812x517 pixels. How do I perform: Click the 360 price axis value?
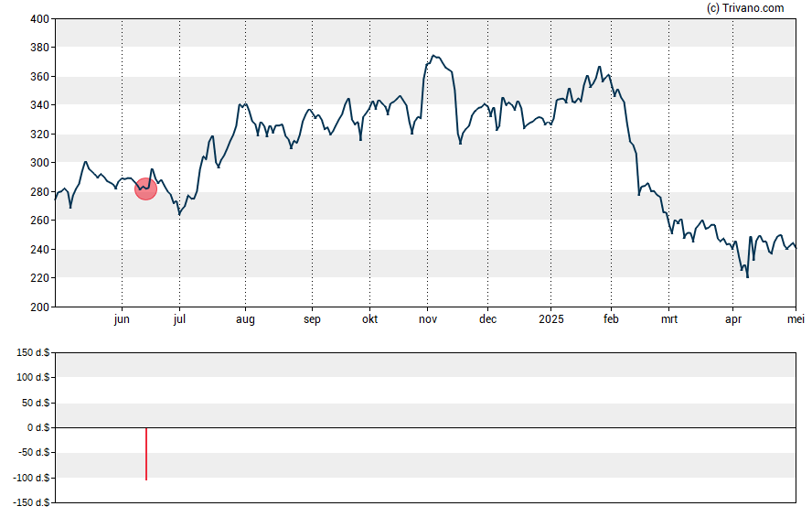[40, 77]
